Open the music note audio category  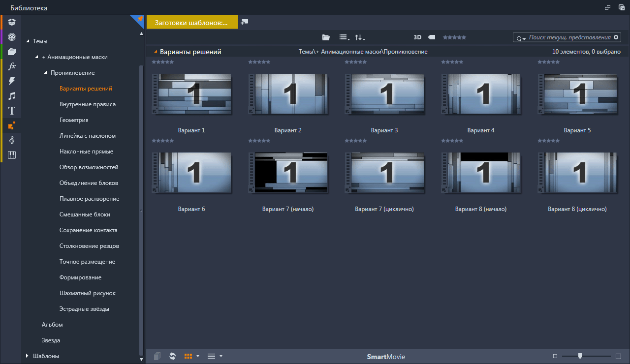point(12,96)
